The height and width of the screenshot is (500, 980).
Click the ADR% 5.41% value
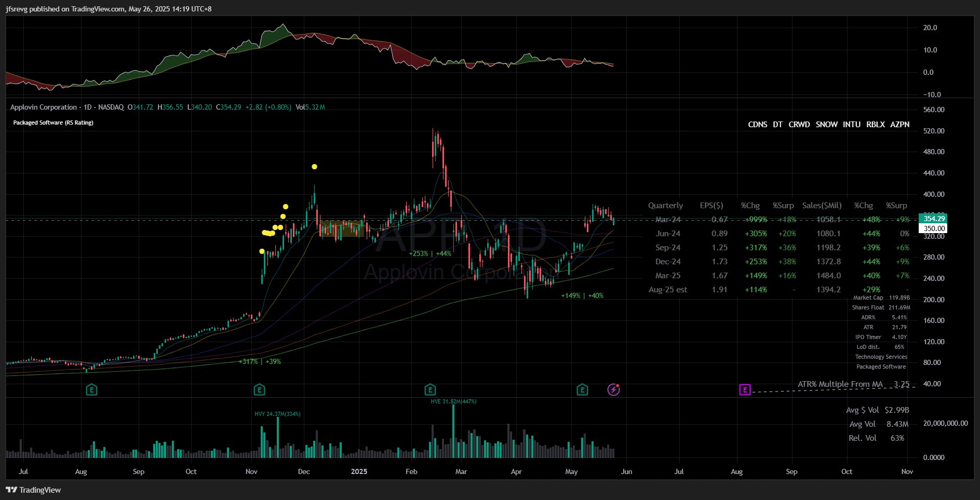click(900, 318)
